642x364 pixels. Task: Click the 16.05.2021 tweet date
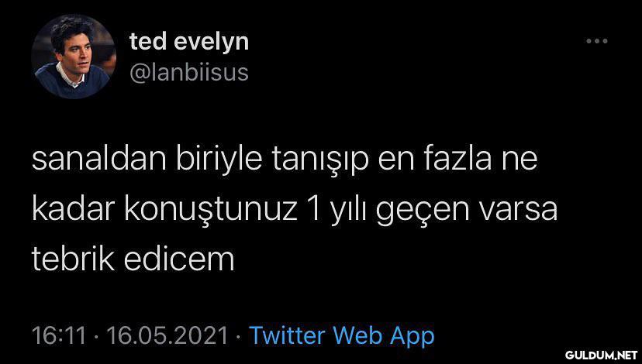pos(167,336)
